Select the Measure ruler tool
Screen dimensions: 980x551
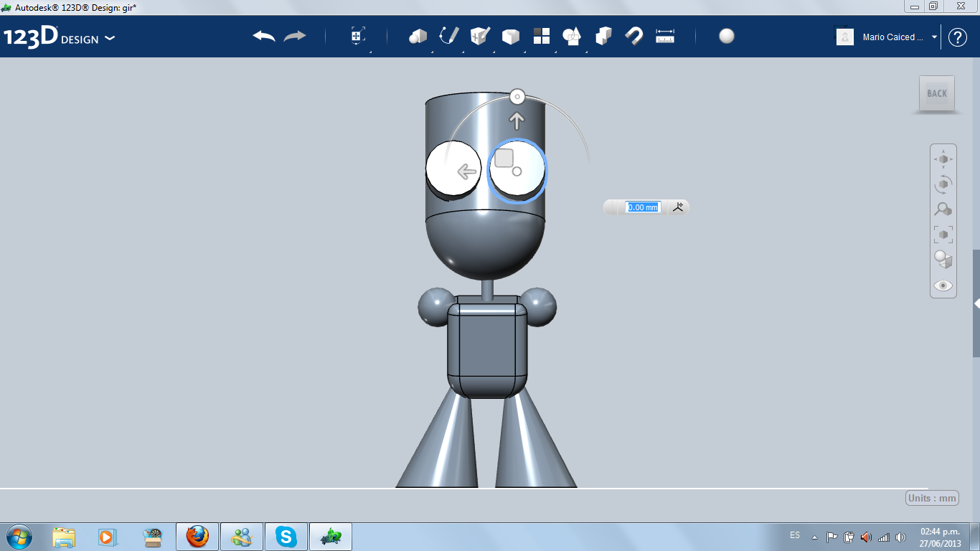click(665, 36)
